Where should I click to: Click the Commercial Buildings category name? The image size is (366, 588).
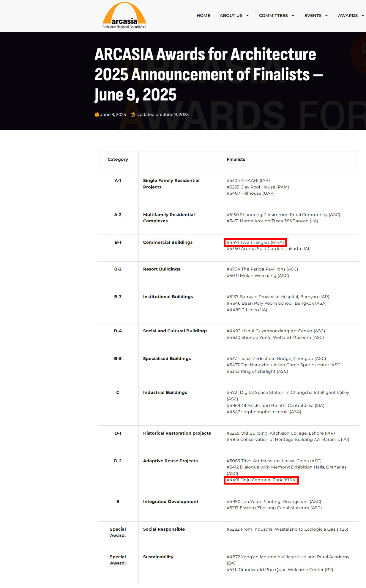[x=168, y=242]
